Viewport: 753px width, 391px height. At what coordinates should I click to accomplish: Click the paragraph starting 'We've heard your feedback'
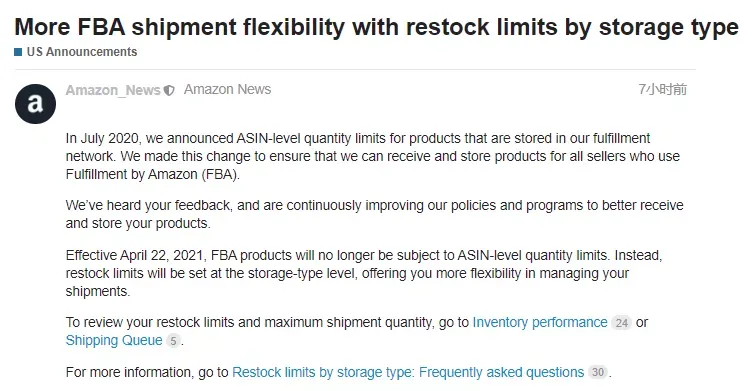click(x=375, y=214)
